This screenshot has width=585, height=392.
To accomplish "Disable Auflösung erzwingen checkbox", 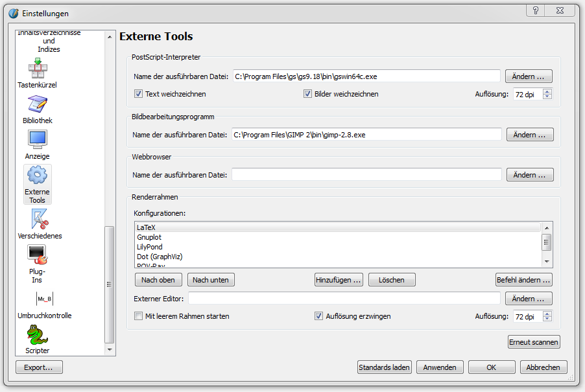I will click(x=318, y=316).
